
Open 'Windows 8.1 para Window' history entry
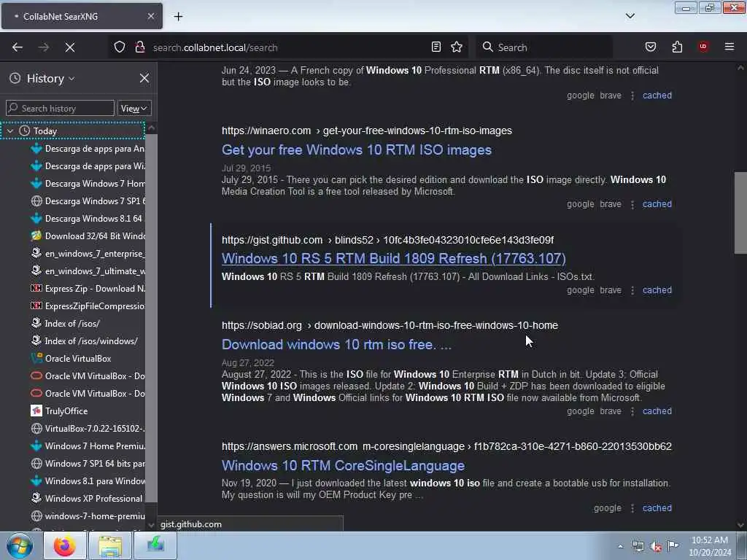[x=88, y=481]
